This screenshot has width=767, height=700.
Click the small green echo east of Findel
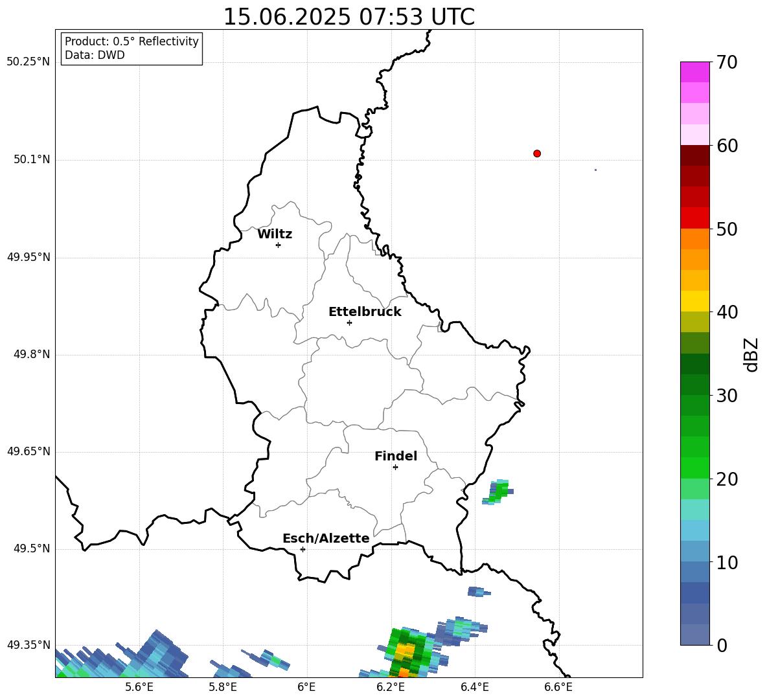pyautogui.click(x=498, y=491)
